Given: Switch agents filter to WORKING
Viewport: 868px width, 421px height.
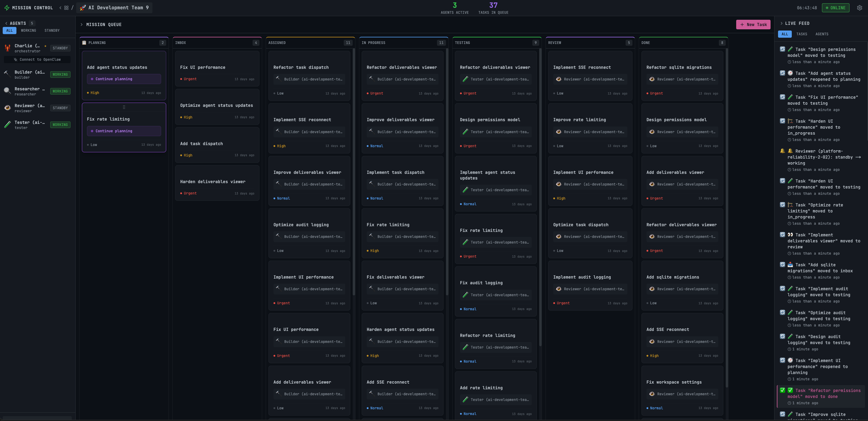Looking at the screenshot, I should pos(28,30).
